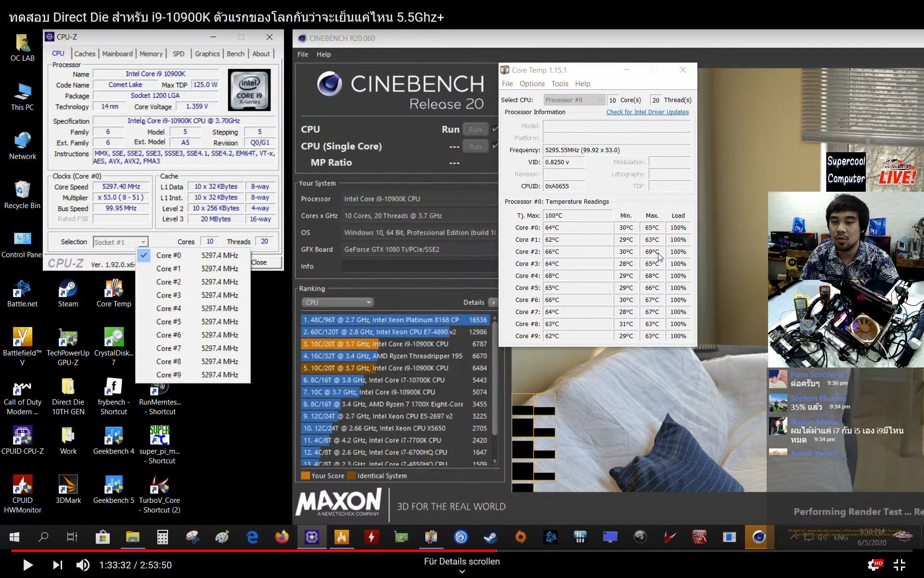Open Cinebench Ranking CPU dropdown
Image resolution: width=924 pixels, height=578 pixels.
pos(337,302)
